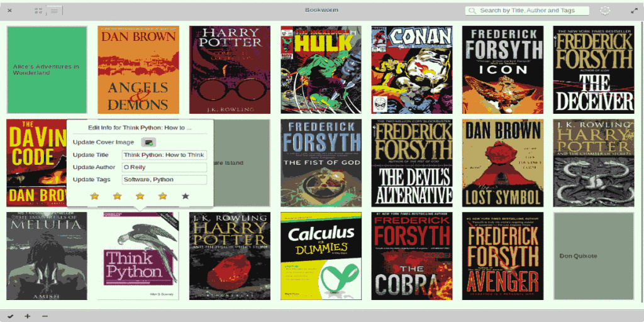
Task: Open the Calculus for Dummies book
Action: 321,256
